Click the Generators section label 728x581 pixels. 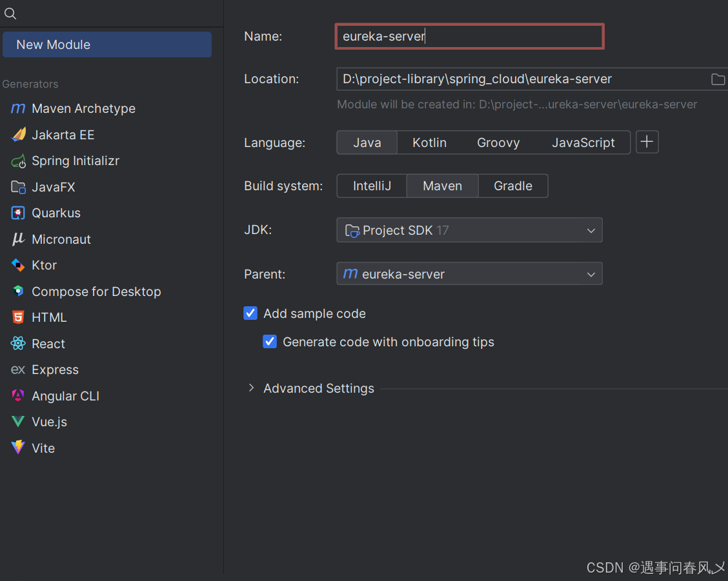click(x=30, y=84)
